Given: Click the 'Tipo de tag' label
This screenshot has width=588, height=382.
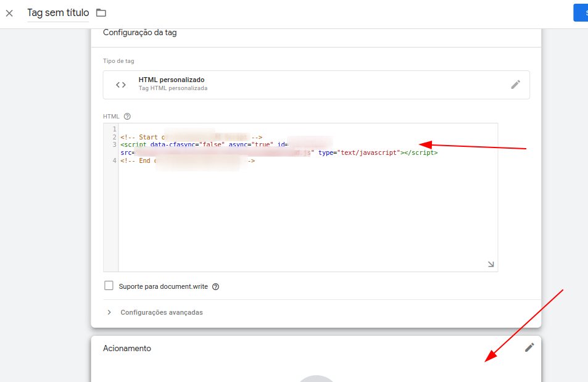Looking at the screenshot, I should (118, 61).
